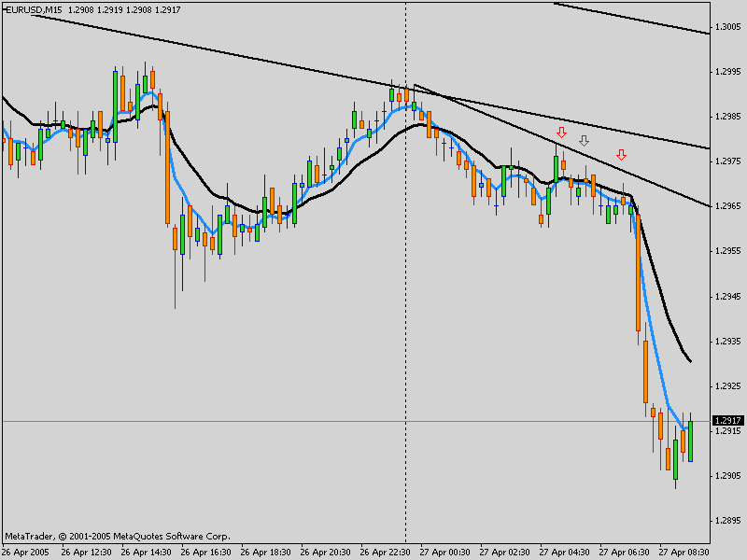Click the 26 Apr 20:30 time label

click(325, 553)
